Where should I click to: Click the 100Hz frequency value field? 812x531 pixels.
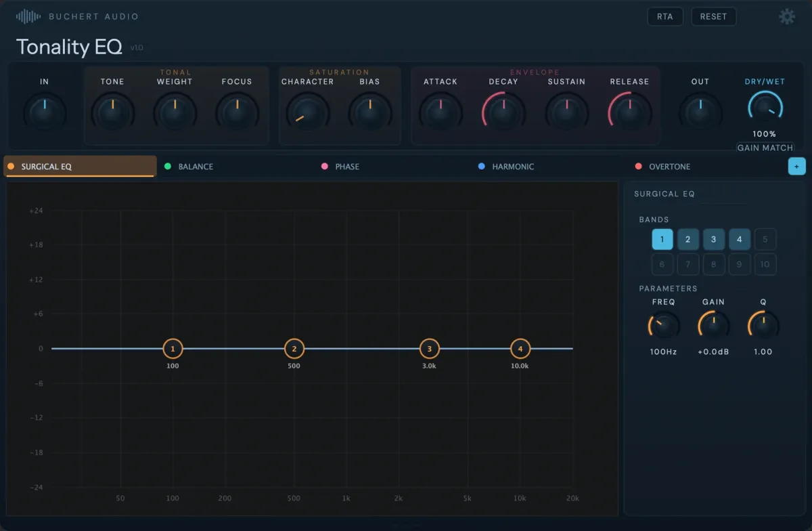tap(663, 352)
